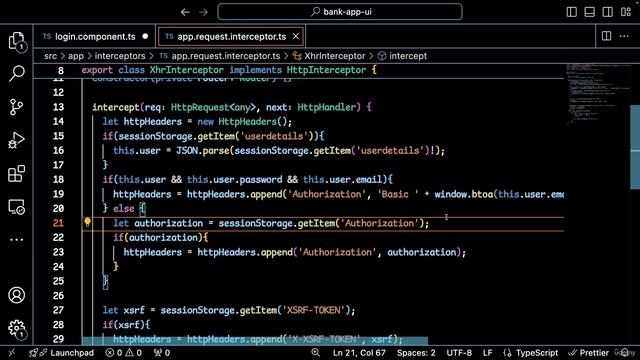
Task: Click if(xsrf){ on line 28
Action: point(127,325)
